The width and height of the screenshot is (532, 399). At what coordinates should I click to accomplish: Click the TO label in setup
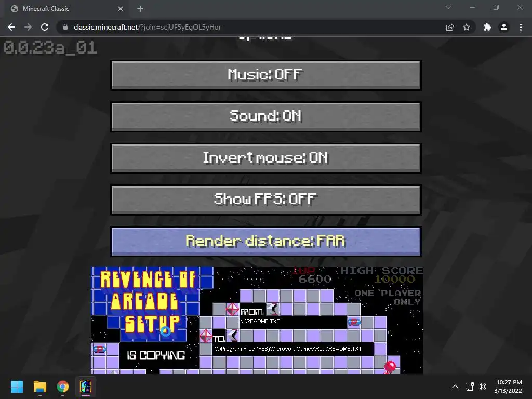point(219,339)
